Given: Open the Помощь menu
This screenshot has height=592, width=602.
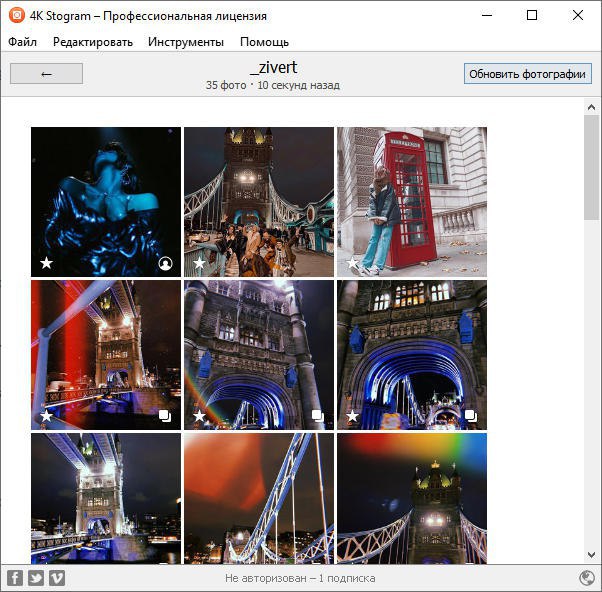Looking at the screenshot, I should tap(264, 41).
